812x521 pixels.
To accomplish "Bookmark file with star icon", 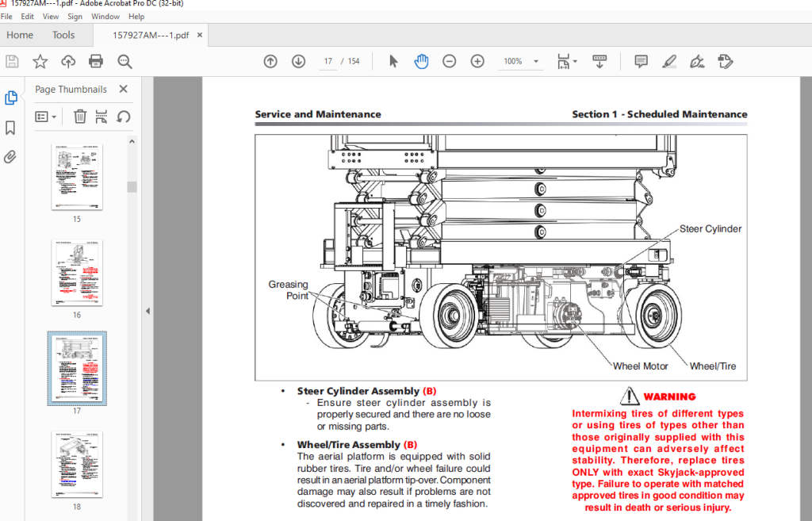I will (40, 62).
